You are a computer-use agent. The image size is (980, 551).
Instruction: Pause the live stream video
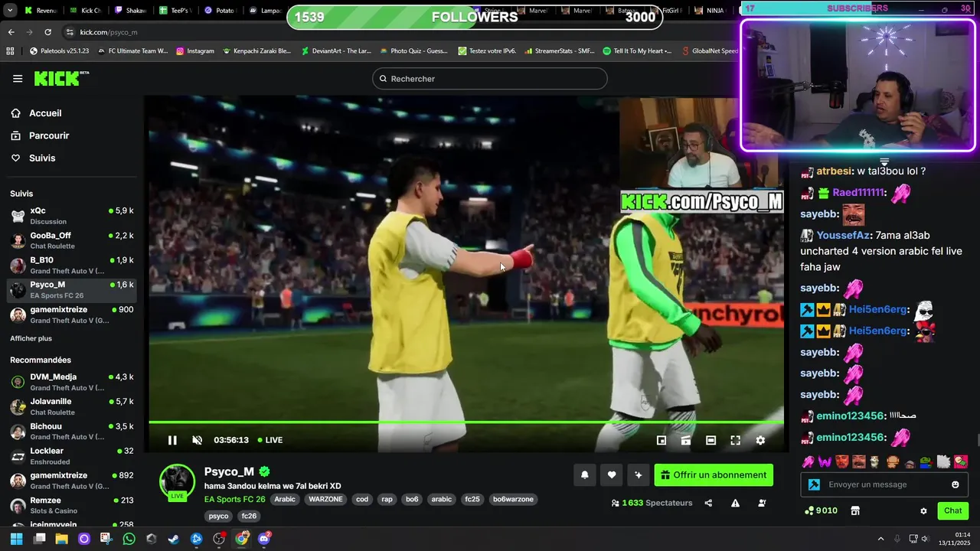pos(172,440)
